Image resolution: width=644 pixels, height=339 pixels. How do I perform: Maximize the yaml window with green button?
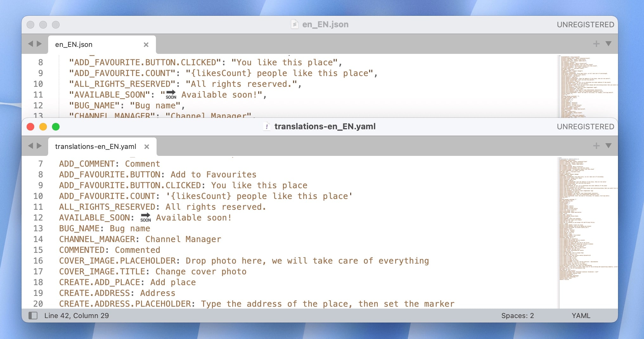pos(56,127)
